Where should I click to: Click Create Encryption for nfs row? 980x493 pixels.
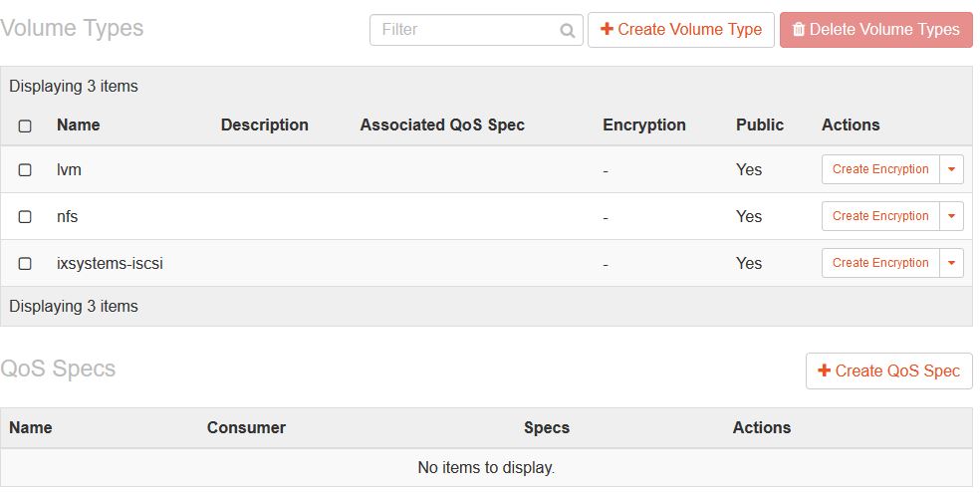pyautogui.click(x=880, y=216)
